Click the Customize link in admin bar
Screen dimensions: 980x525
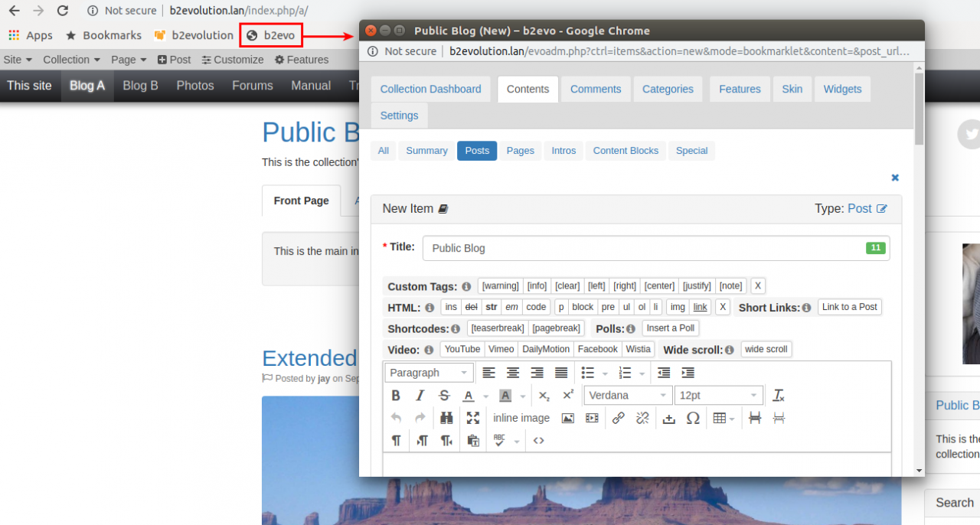[x=233, y=60]
